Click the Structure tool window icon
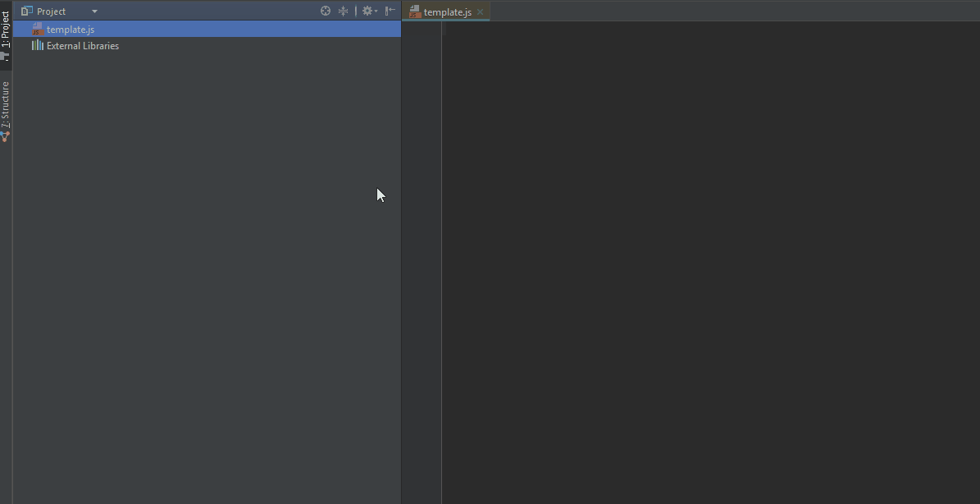The image size is (980, 504). (x=6, y=136)
